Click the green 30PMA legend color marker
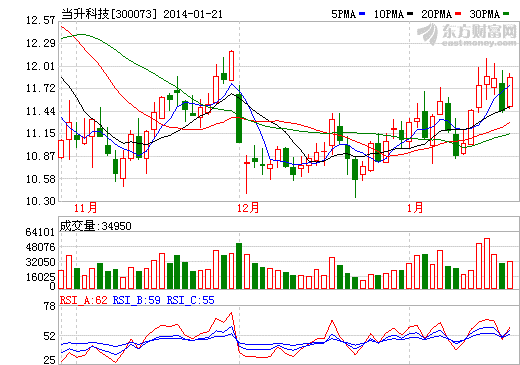Image resolution: width=520 pixels, height=365 pixels. (506, 14)
